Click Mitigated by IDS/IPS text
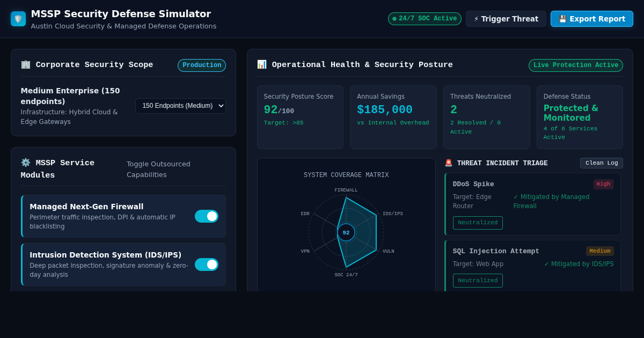 coord(579,264)
